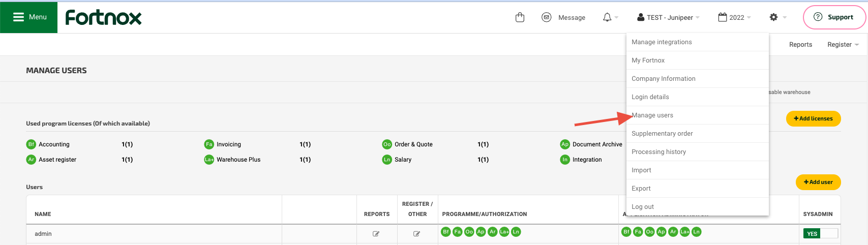Select Log out in the menu
The width and height of the screenshot is (868, 245).
tap(697, 207)
